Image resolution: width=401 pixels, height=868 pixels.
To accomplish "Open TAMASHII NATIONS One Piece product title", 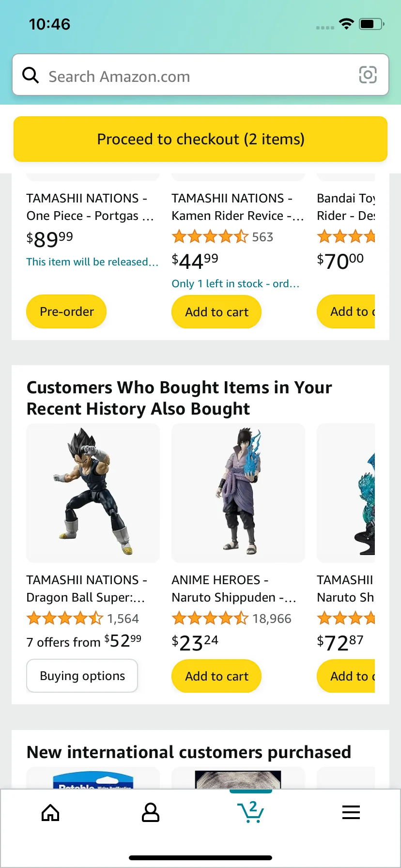I will coord(90,207).
